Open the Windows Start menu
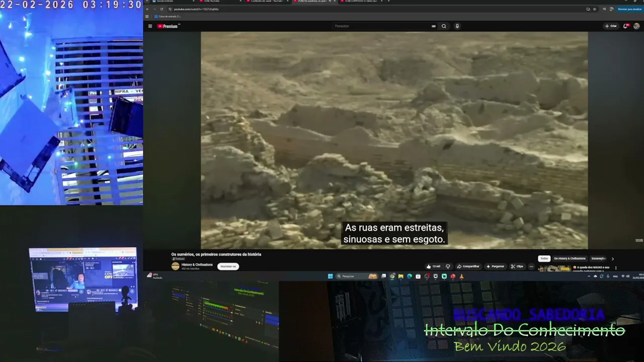The image size is (644, 362). click(x=330, y=276)
